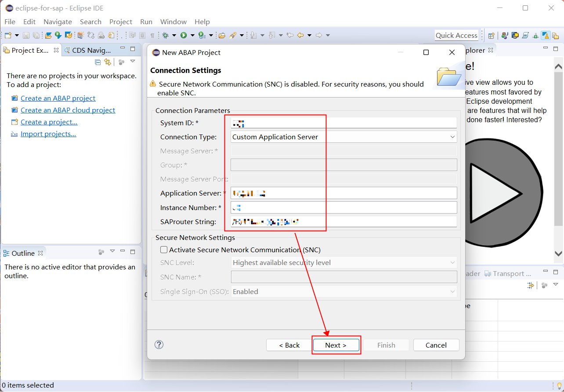Screen dimensions: 564x392
Task: Click the highlighted cone perspective icon
Action: coord(546,36)
